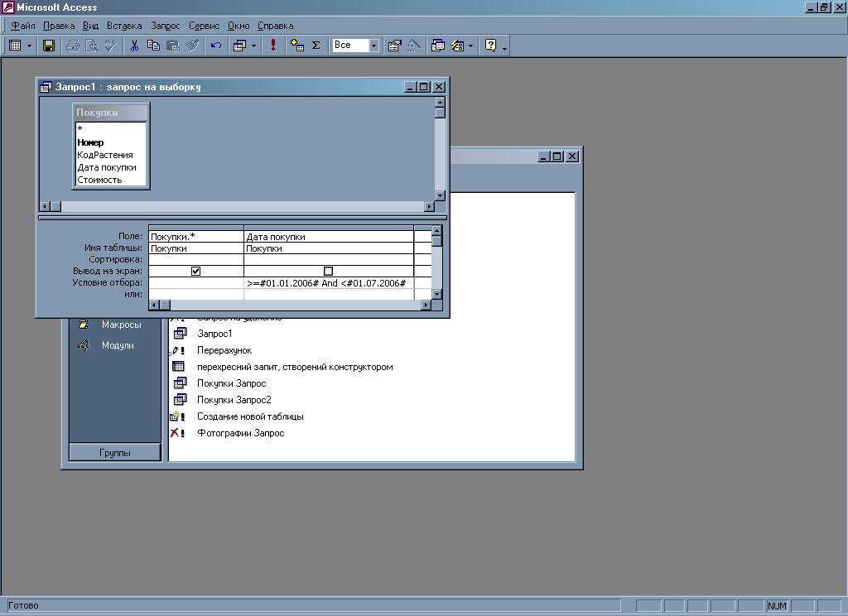Click the Top Values field showing Все

(350, 46)
